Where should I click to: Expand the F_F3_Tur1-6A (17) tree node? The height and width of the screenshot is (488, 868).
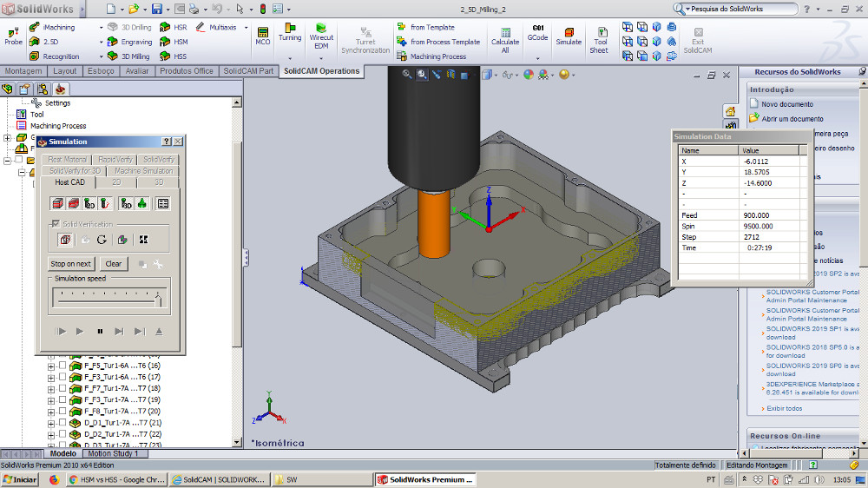pos(51,377)
